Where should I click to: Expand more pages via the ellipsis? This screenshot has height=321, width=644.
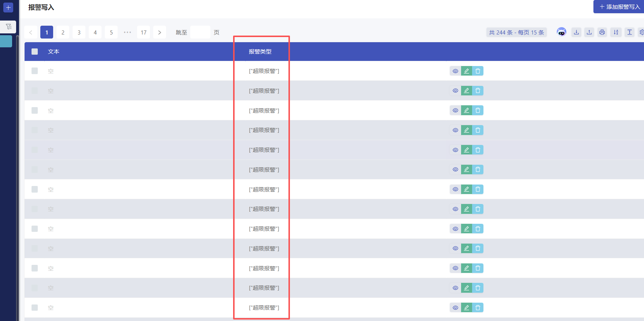coord(127,32)
